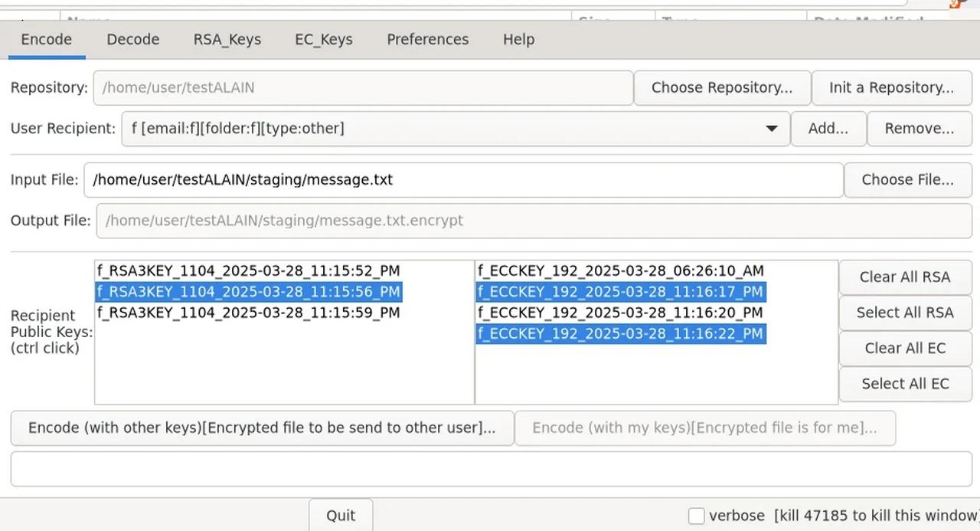
Task: Quit the application
Action: point(340,515)
